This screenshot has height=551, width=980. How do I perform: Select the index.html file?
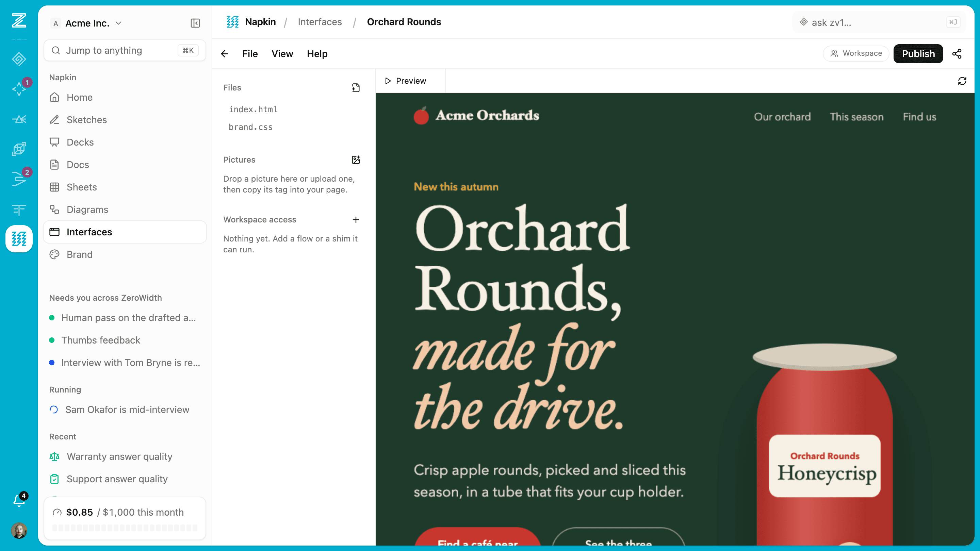254,109
